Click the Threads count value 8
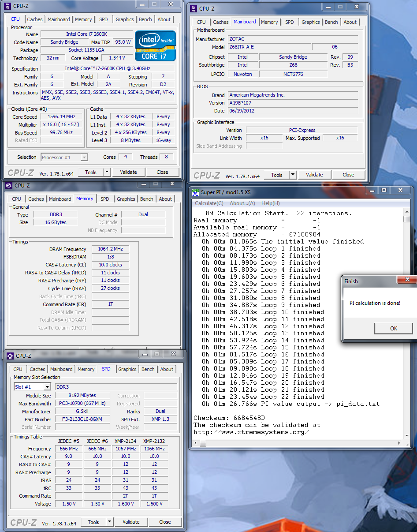 coord(166,157)
